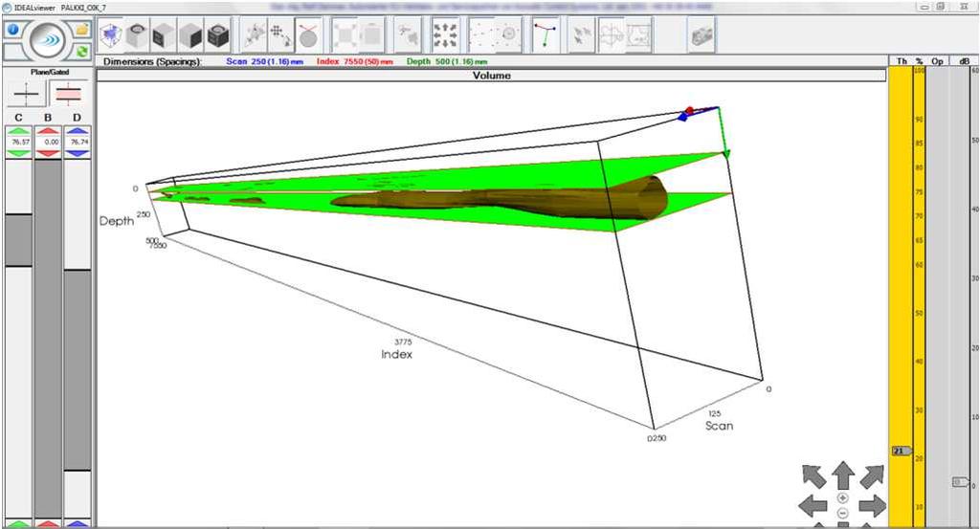Select the red Gated mode button

(x=68, y=95)
